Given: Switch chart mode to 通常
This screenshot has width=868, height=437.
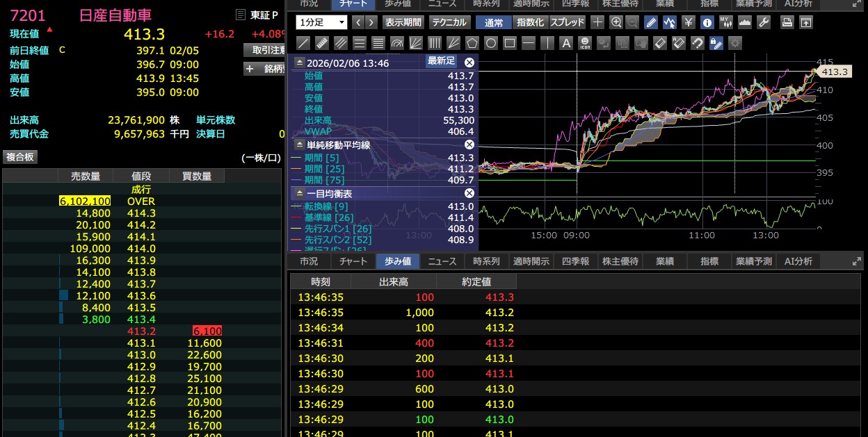Looking at the screenshot, I should pyautogui.click(x=494, y=22).
